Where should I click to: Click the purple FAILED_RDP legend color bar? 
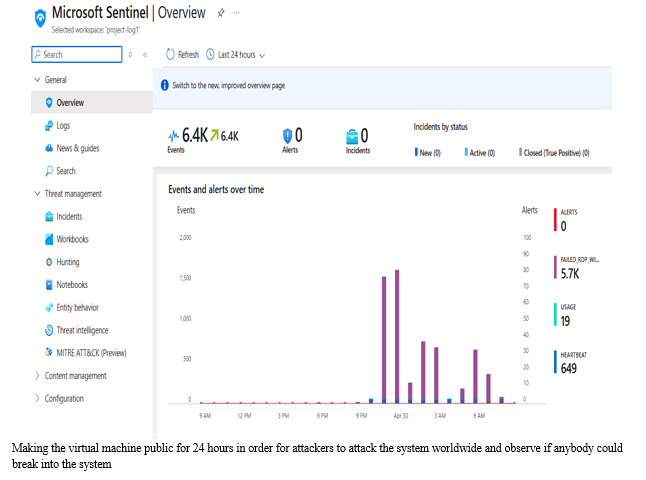555,267
